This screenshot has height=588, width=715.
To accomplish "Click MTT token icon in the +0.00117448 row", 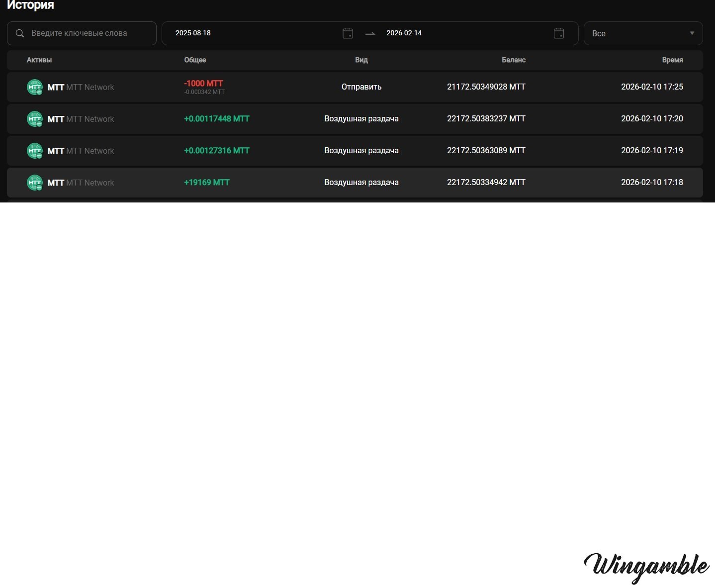I will point(35,119).
